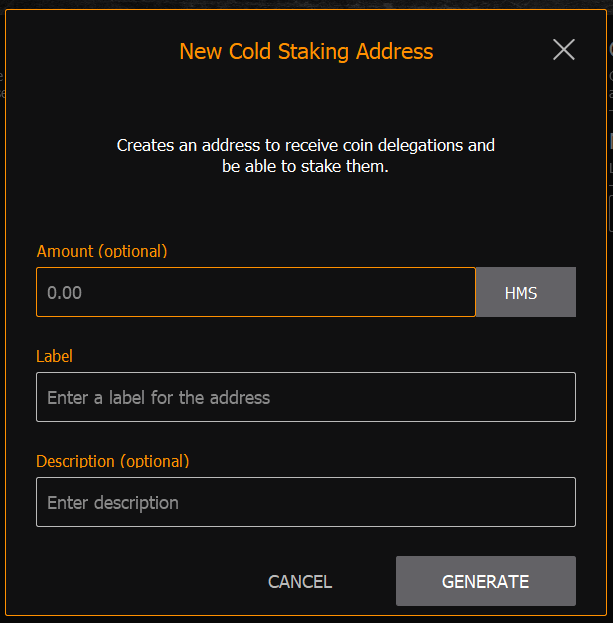Close the New Cold Staking Address dialog
This screenshot has height=623, width=613.
[x=564, y=50]
